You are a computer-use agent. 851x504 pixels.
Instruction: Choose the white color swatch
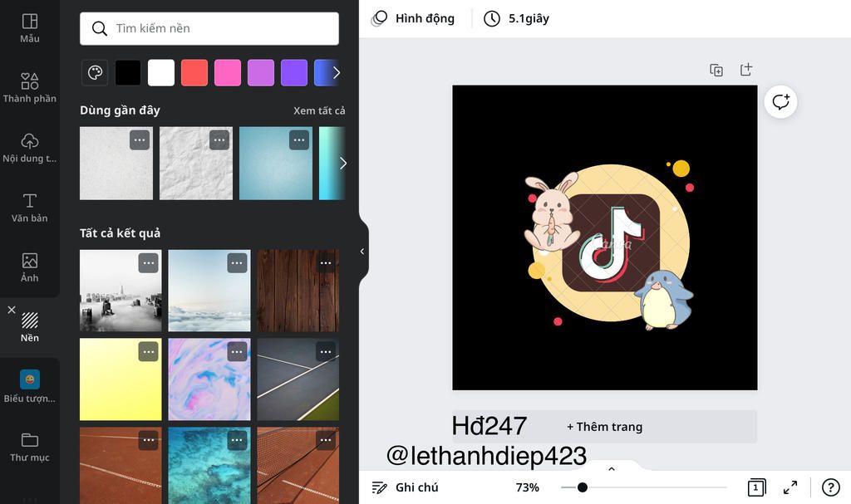pos(161,73)
